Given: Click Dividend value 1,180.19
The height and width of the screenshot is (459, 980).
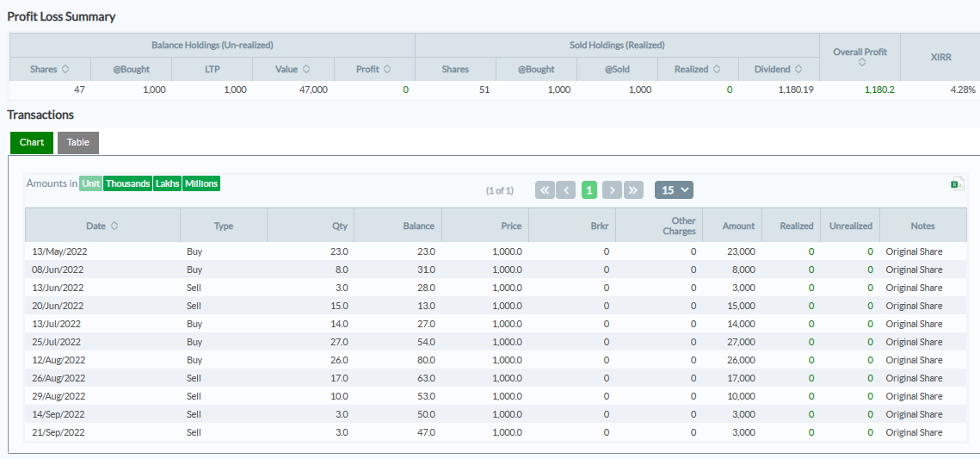Looking at the screenshot, I should pos(796,90).
